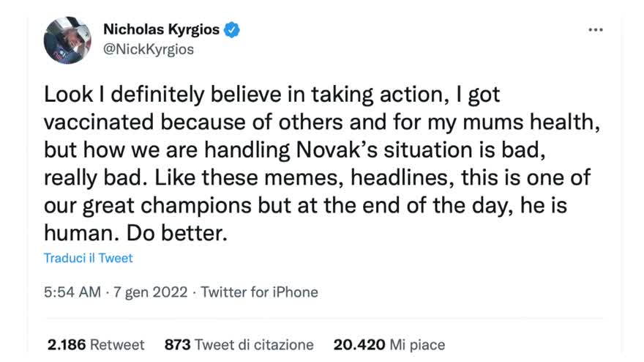Click the 20.420 likes count number
This screenshot has height=362, width=644.
point(359,344)
